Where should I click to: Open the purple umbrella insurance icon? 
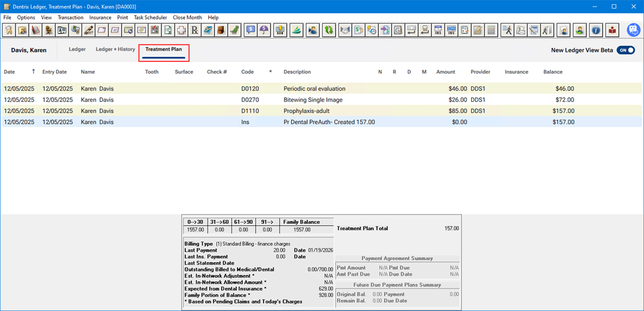coord(264,30)
